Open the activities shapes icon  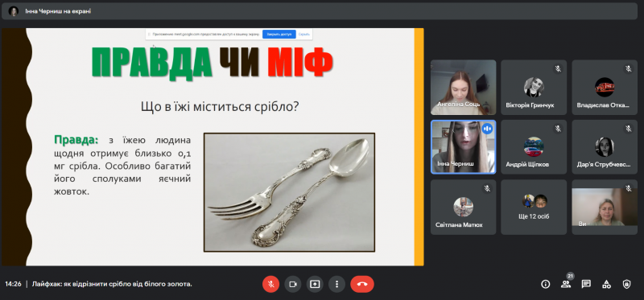point(606,284)
